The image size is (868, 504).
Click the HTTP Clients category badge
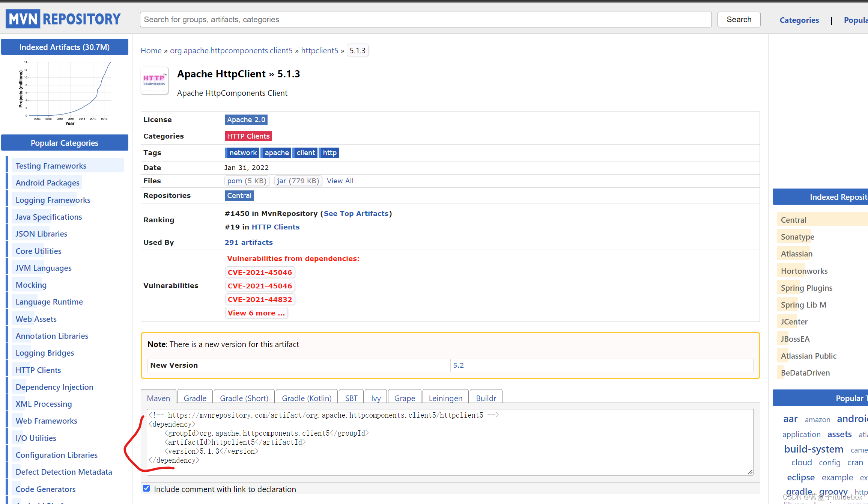tap(248, 136)
